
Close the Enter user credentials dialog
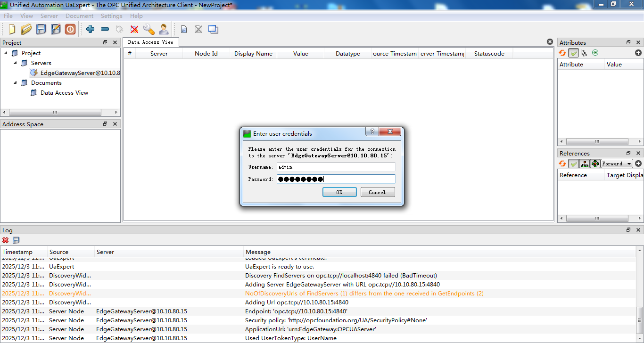(389, 132)
